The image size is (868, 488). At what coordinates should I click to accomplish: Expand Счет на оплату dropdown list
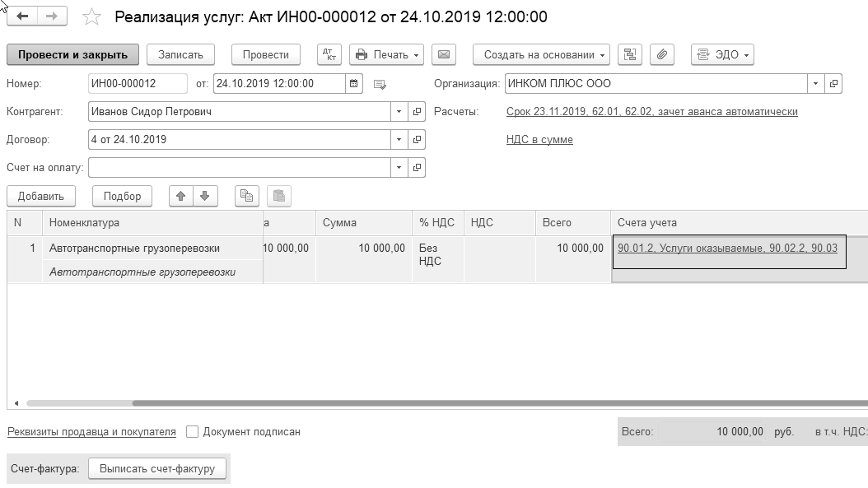click(399, 167)
